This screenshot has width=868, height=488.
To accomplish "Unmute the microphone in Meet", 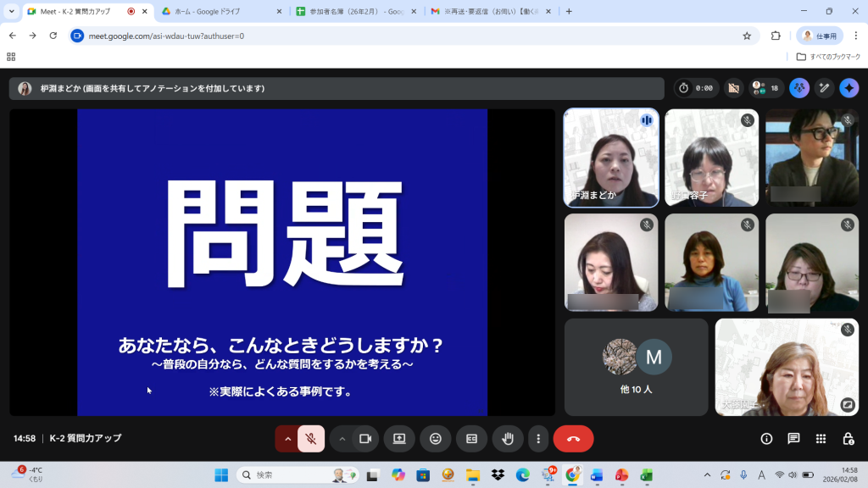I will click(x=311, y=439).
